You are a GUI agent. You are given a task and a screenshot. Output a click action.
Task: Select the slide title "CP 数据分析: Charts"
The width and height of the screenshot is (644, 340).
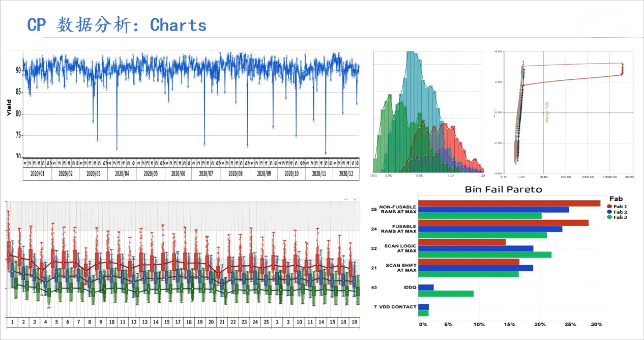click(116, 25)
